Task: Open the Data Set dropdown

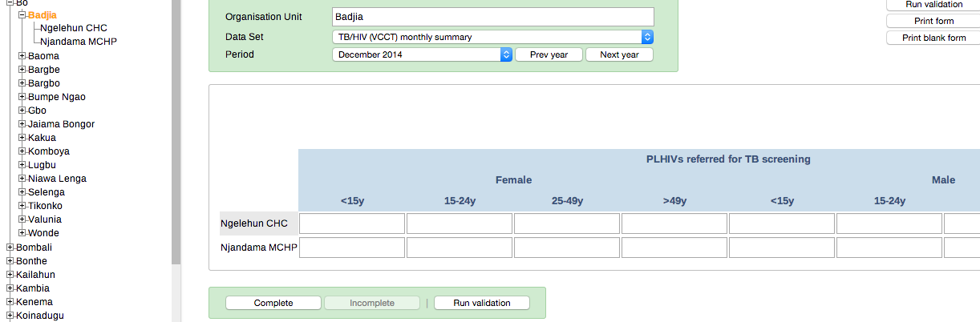Action: pos(492,37)
